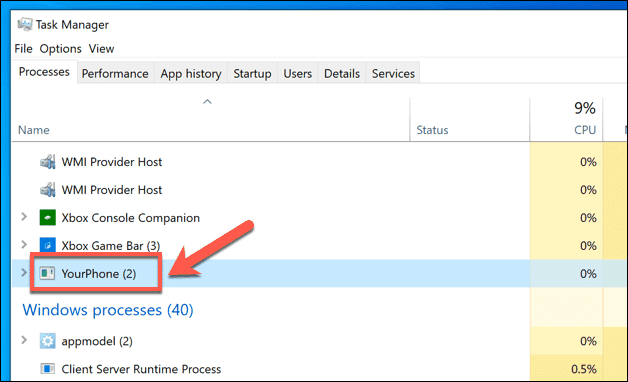The height and width of the screenshot is (382, 628).
Task: Click the Task Manager title bar icon
Action: (x=24, y=24)
